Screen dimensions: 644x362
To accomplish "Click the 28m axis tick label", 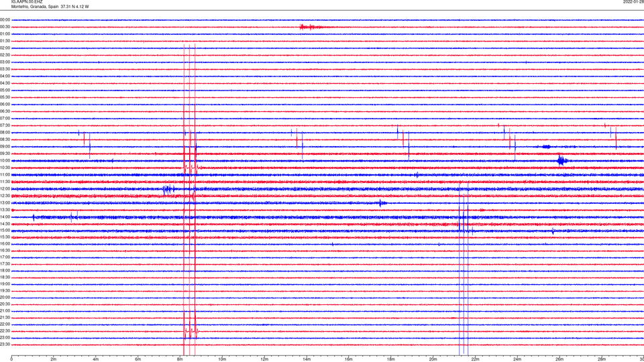I will pyautogui.click(x=602, y=359).
